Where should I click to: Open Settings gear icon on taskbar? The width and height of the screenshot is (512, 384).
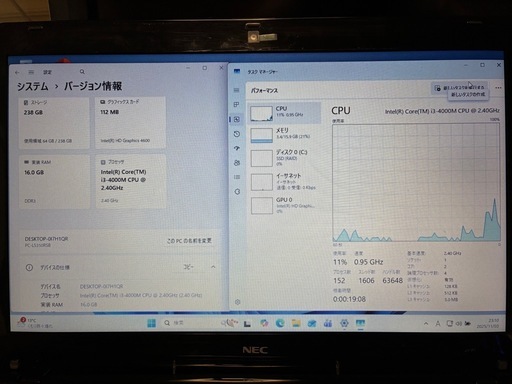[x=344, y=323]
